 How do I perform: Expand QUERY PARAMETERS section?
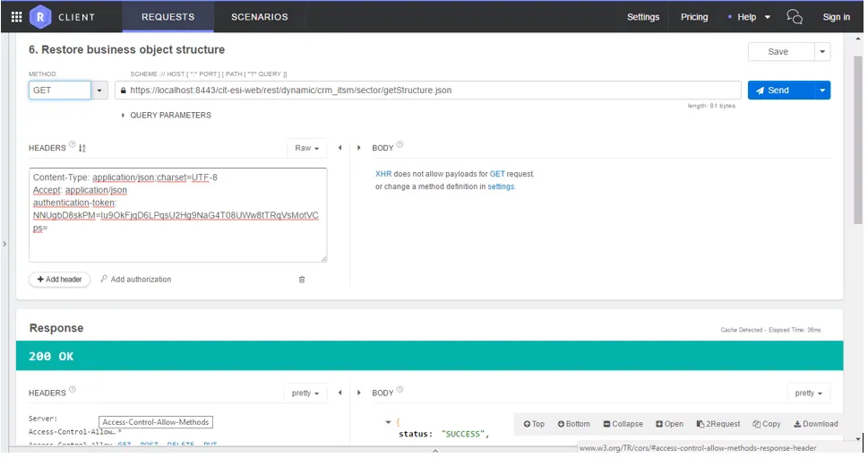(x=167, y=116)
